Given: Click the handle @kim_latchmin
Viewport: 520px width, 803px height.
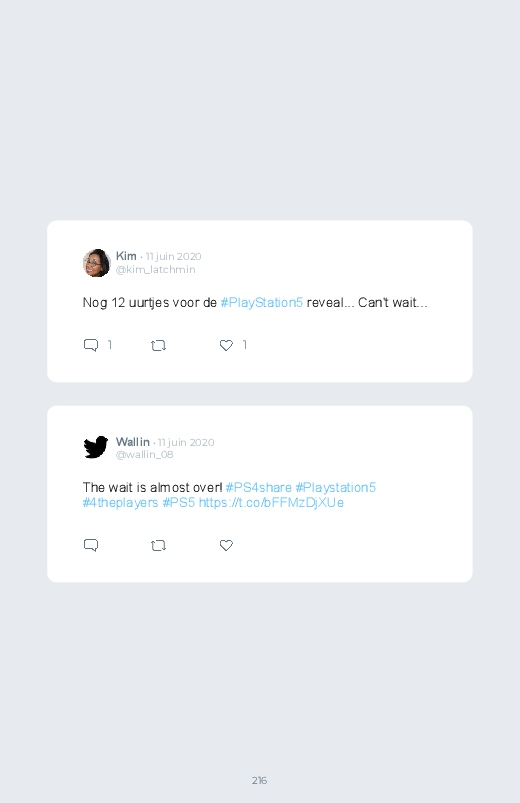Looking at the screenshot, I should [156, 269].
